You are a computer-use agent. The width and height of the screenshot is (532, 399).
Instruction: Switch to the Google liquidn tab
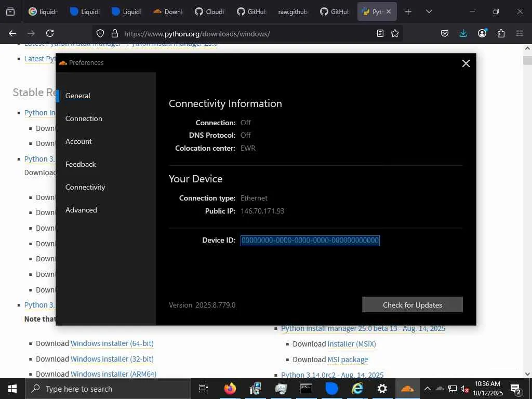pyautogui.click(x=43, y=11)
